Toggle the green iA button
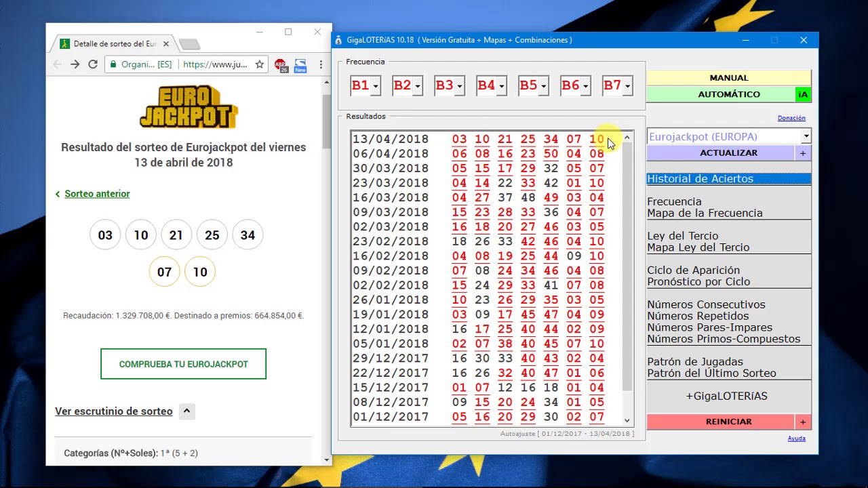868x488 pixels. point(803,94)
